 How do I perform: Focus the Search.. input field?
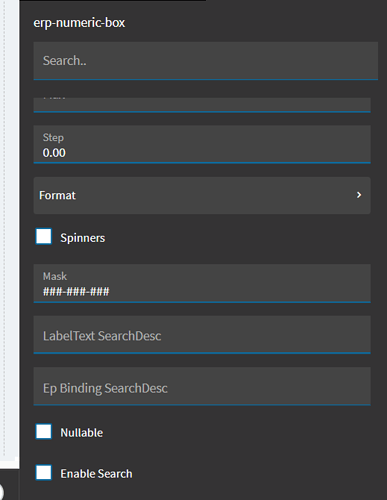206,61
